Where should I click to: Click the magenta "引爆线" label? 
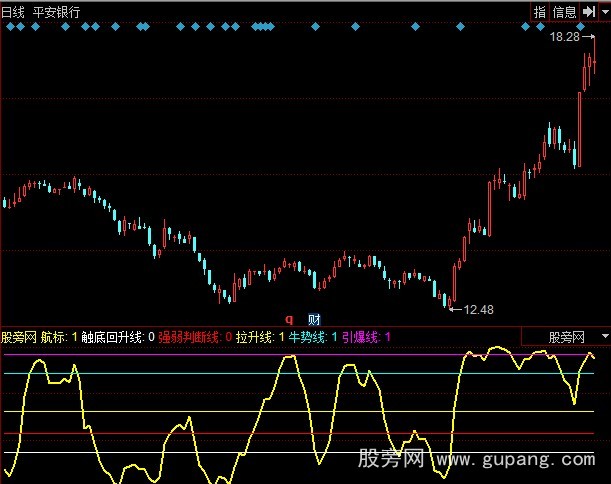360,338
